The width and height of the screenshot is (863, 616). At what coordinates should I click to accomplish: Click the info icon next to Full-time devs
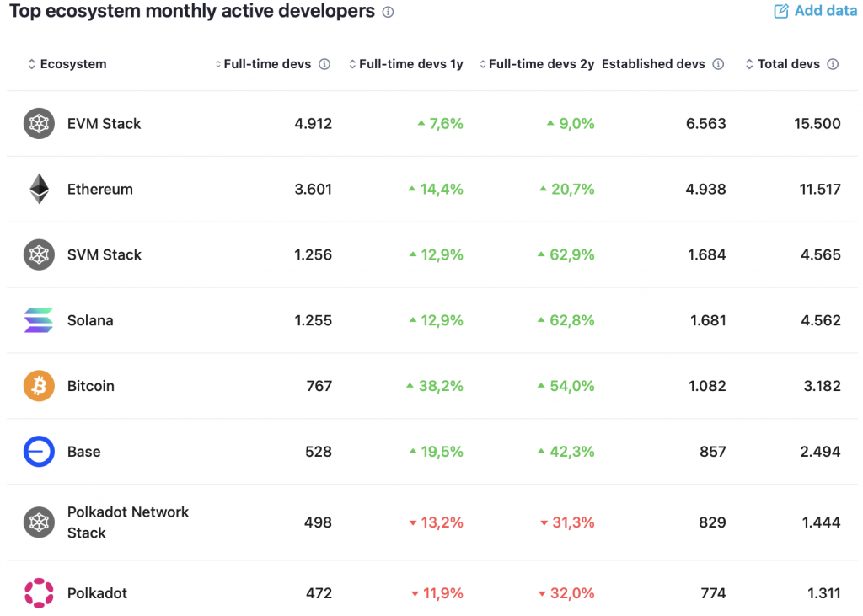pos(324,64)
